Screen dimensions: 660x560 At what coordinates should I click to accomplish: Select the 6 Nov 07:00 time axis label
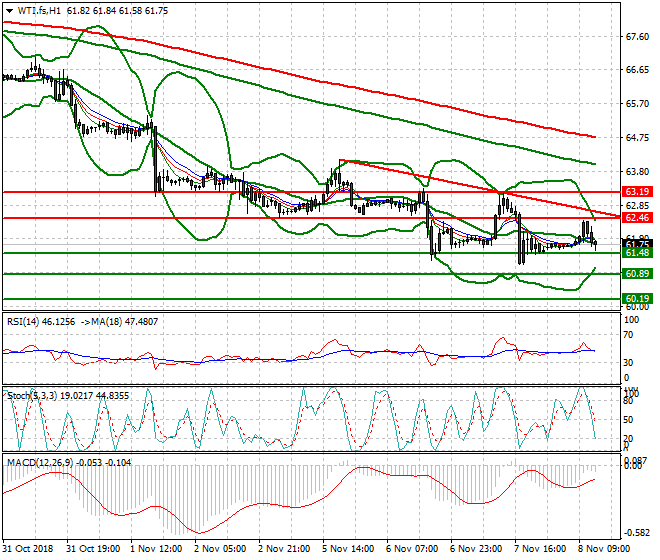tap(412, 549)
